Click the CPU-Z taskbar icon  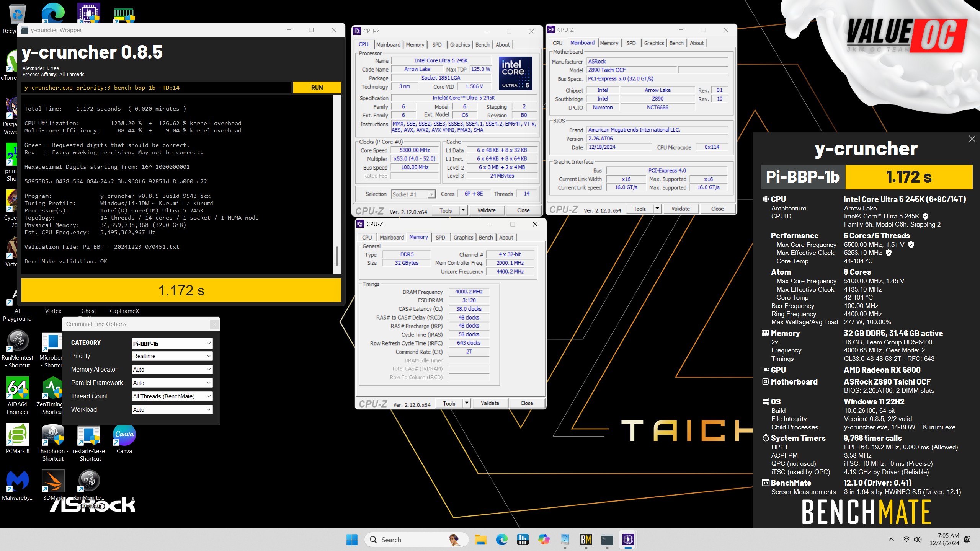pyautogui.click(x=628, y=540)
